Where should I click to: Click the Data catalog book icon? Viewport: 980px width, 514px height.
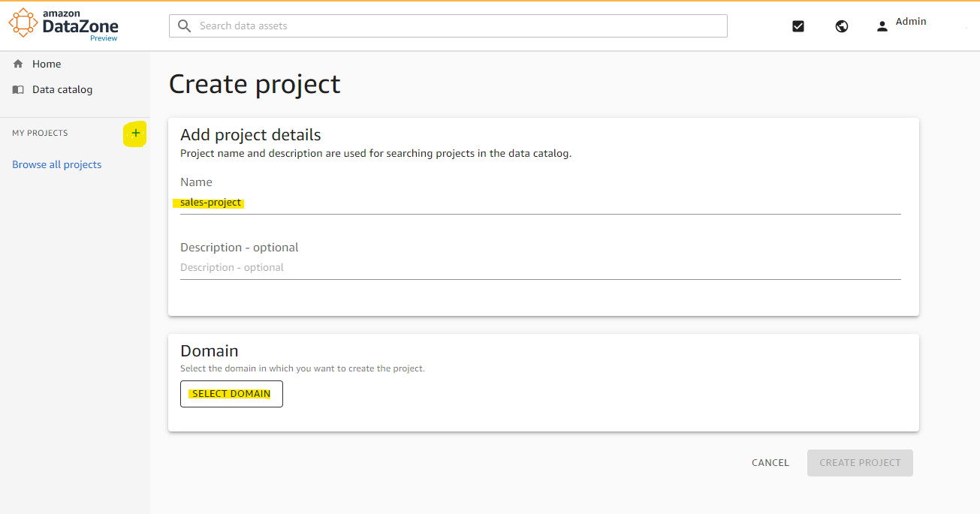(18, 89)
